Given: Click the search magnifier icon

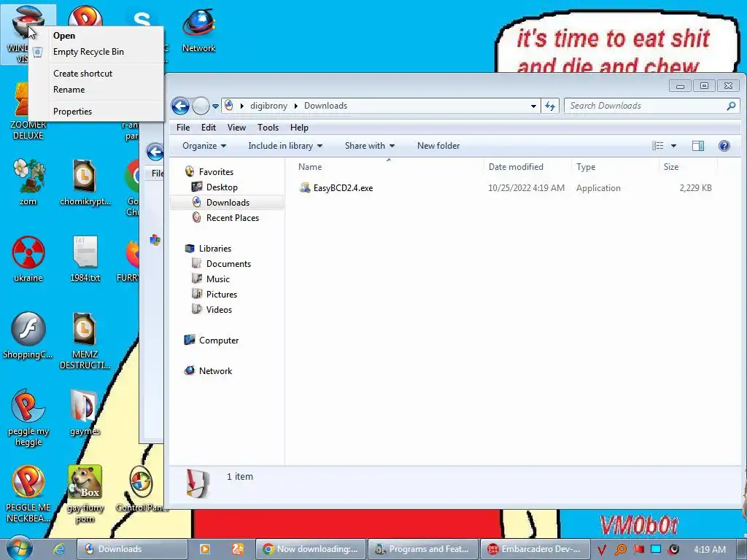Looking at the screenshot, I should point(731,106).
